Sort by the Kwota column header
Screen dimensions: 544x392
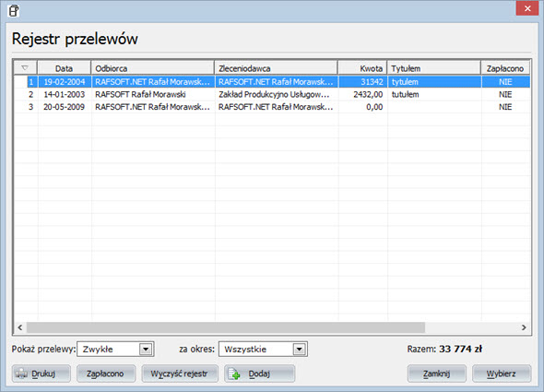pyautogui.click(x=362, y=68)
